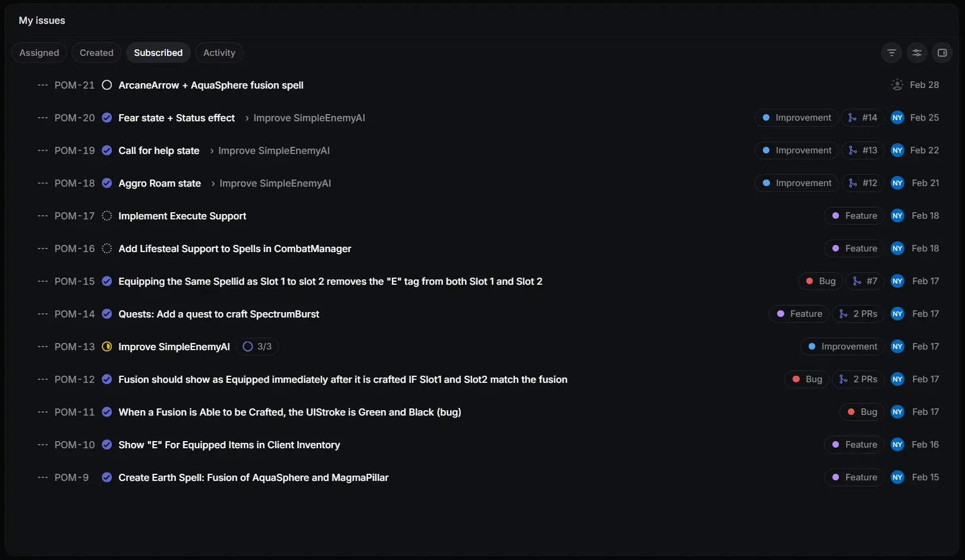Open pull request #14 badge

[863, 118]
